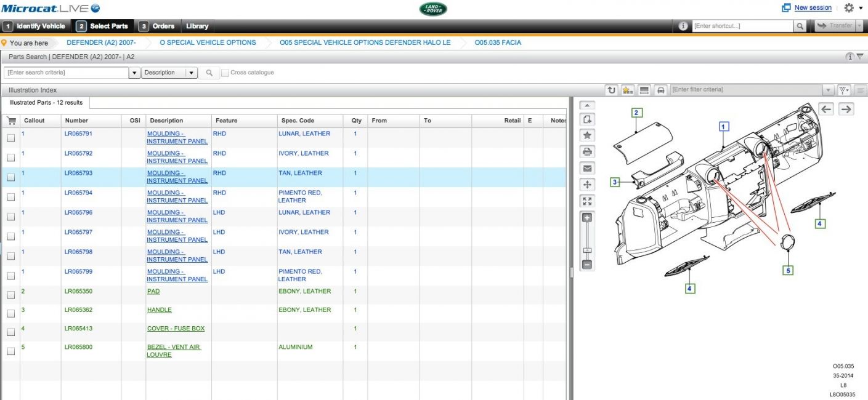Check the box for part LR065794
This screenshot has height=400, width=868.
click(x=11, y=197)
